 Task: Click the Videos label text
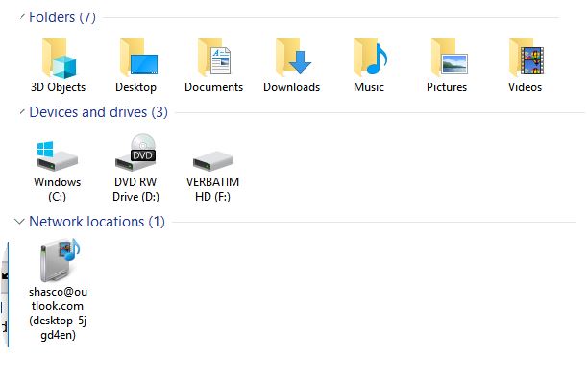[525, 87]
